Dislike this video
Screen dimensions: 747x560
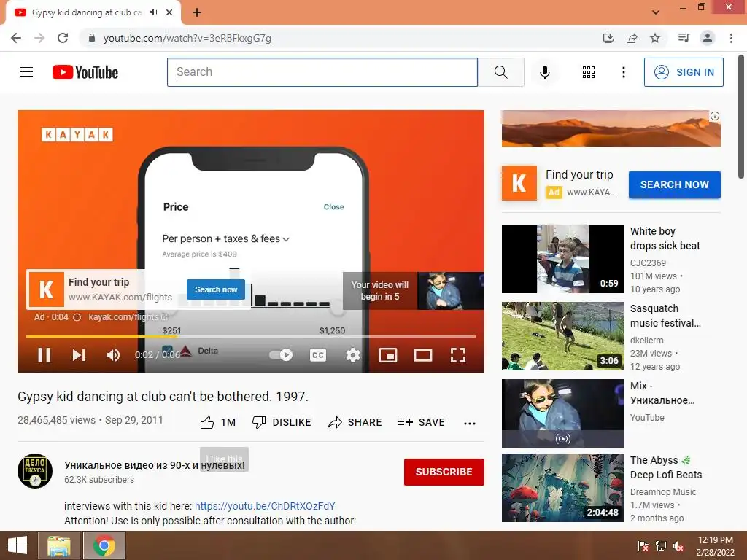point(282,422)
